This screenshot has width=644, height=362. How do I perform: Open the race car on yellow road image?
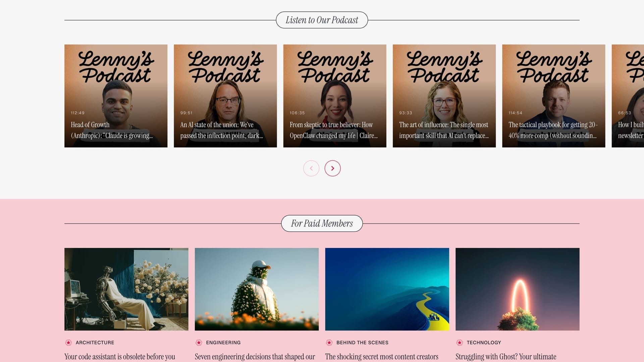[x=387, y=289]
